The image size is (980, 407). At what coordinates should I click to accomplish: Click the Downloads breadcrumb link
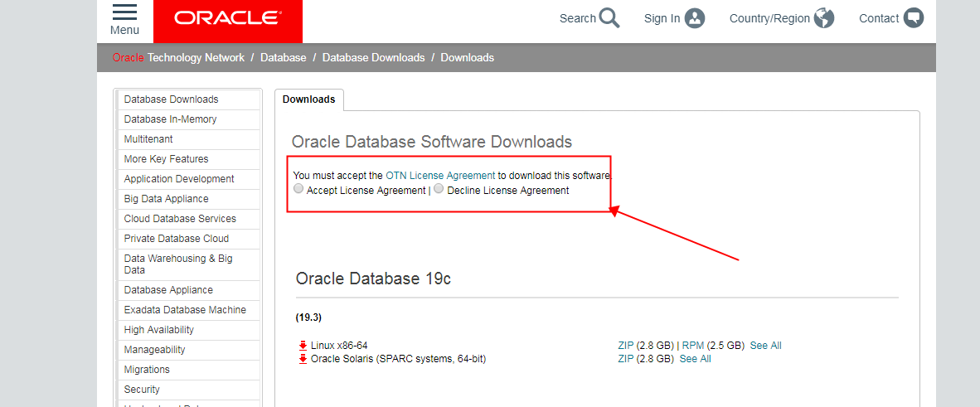click(468, 57)
